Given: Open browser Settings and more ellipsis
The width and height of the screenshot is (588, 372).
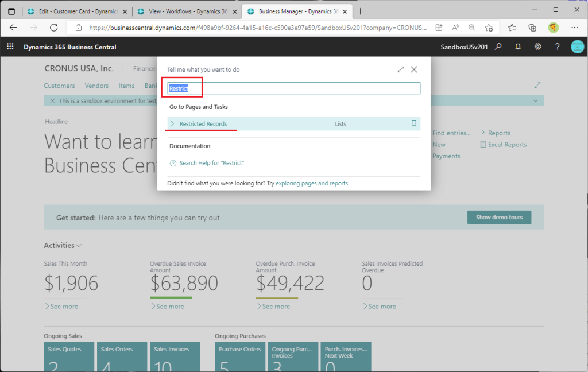Looking at the screenshot, I should pos(574,28).
